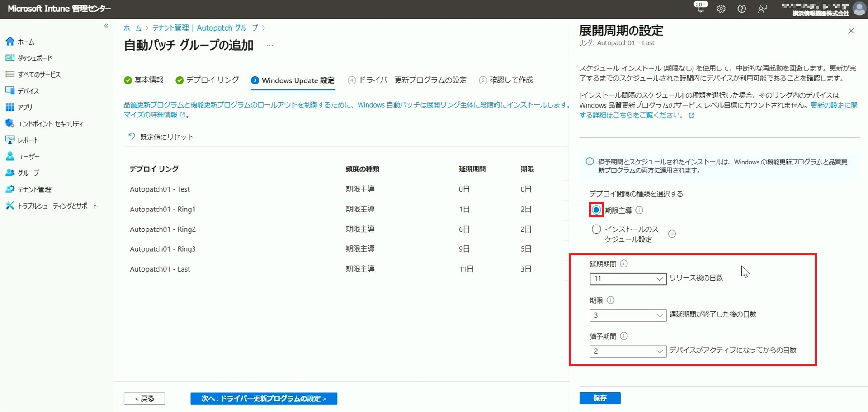Open the ホーム breadcrumb link
This screenshot has width=868, height=412.
click(x=132, y=28)
